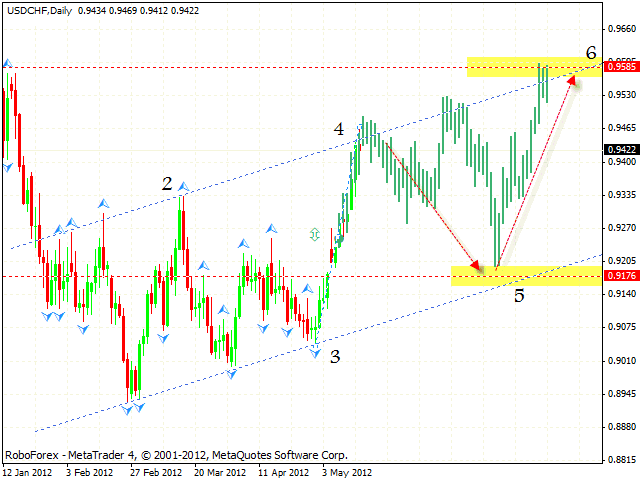Select the wave 2 label
640x480 pixels.
click(x=167, y=184)
